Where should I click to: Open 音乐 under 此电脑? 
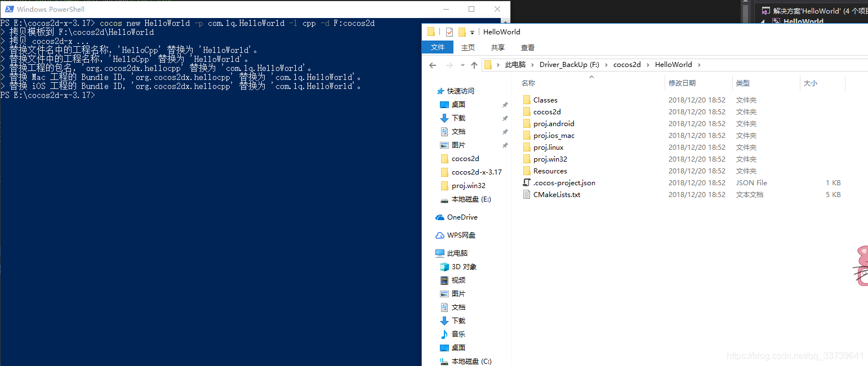[459, 334]
